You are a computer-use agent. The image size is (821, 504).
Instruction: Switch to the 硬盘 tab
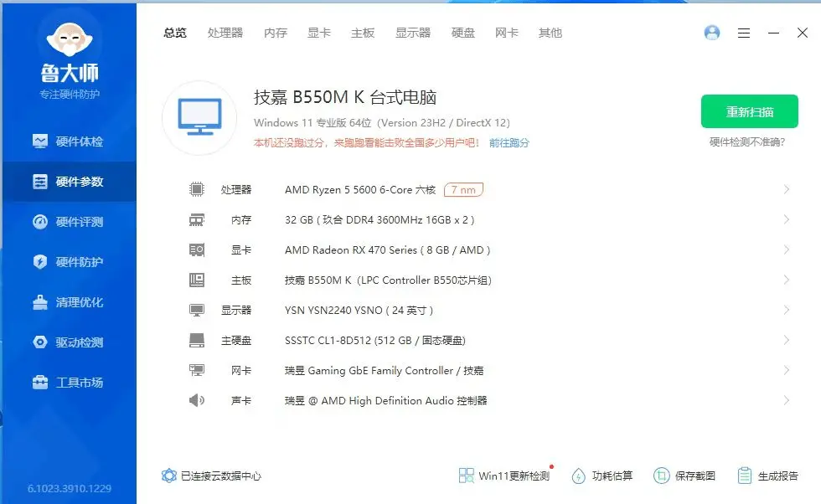462,33
